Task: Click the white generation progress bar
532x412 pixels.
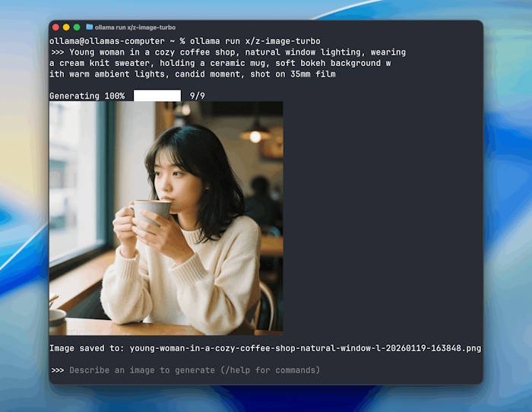Action: click(157, 96)
